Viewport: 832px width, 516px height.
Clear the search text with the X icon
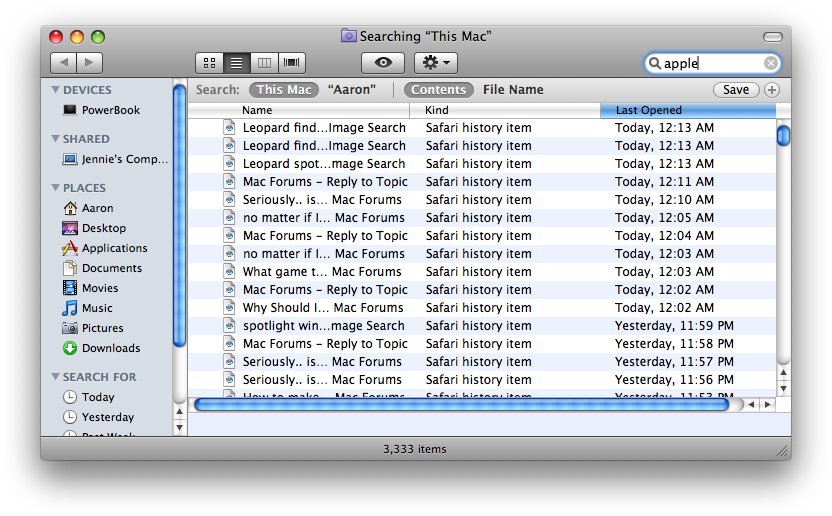tap(770, 63)
